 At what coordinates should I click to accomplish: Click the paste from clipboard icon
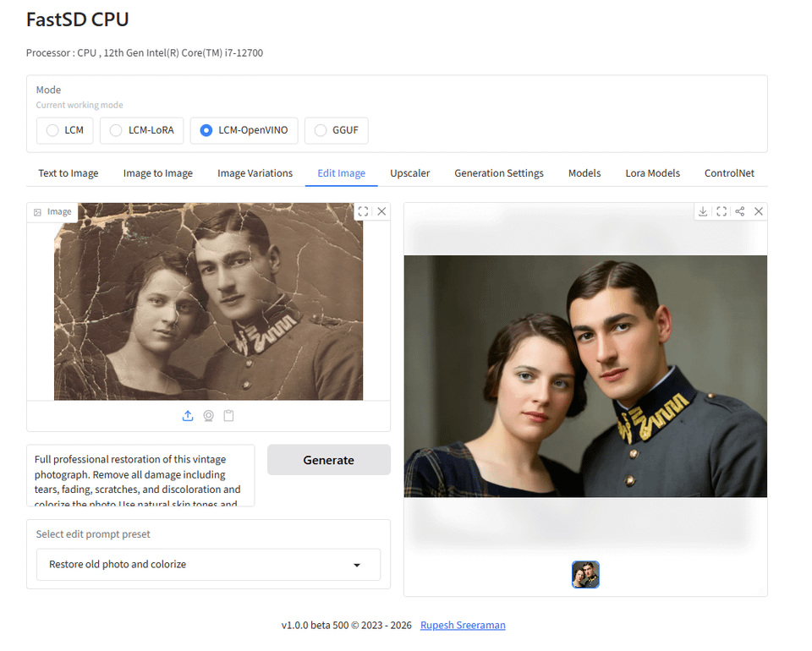pyautogui.click(x=228, y=416)
